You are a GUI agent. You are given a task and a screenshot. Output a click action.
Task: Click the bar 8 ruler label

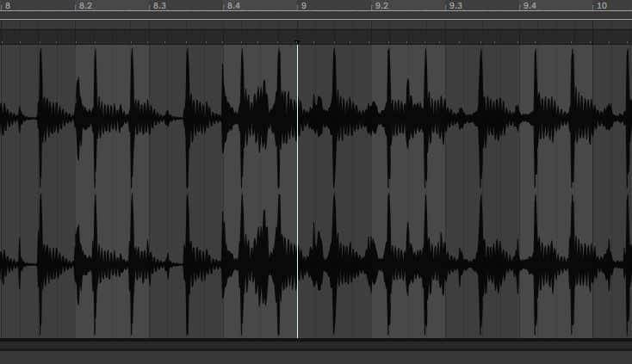click(x=8, y=6)
